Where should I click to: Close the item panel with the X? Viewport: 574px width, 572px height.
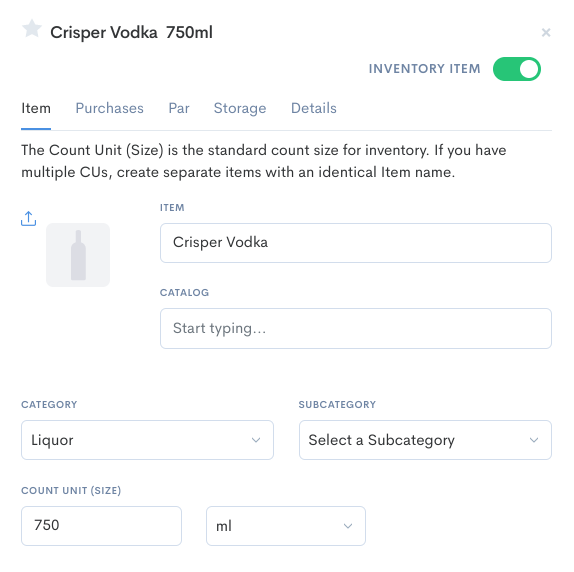point(546,33)
